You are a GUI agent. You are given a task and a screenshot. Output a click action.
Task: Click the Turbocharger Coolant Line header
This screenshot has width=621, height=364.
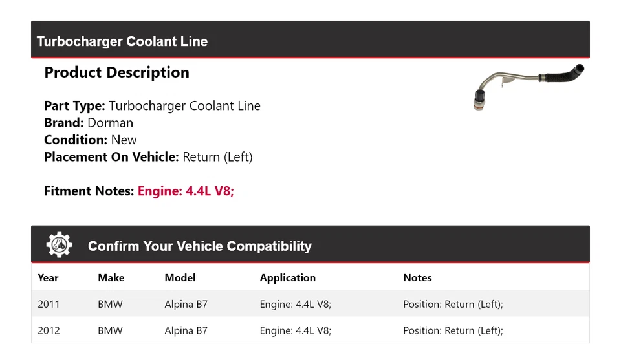click(122, 41)
